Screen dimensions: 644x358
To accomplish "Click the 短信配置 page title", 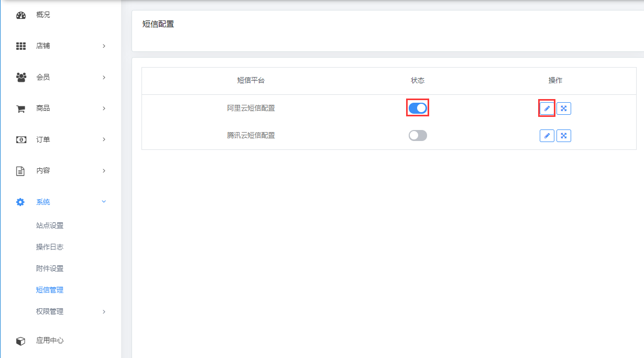I will click(158, 24).
